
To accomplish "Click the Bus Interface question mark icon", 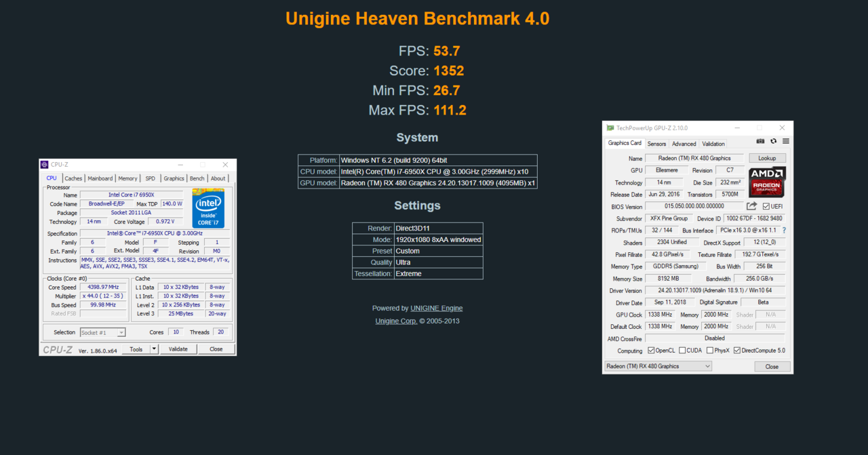I will [784, 231].
